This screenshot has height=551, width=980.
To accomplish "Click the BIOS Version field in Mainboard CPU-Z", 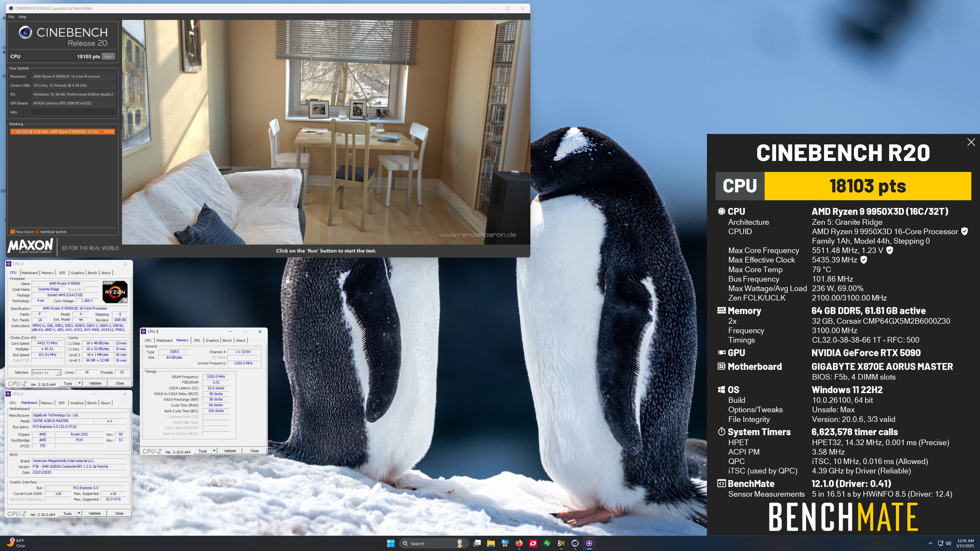I will [79, 467].
